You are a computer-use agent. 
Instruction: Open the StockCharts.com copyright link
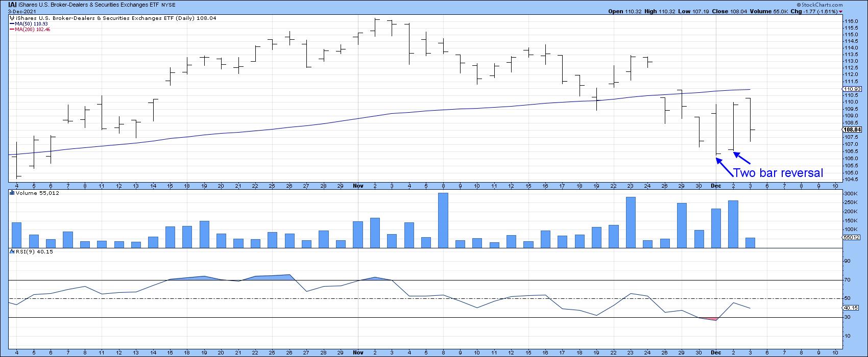pos(821,5)
